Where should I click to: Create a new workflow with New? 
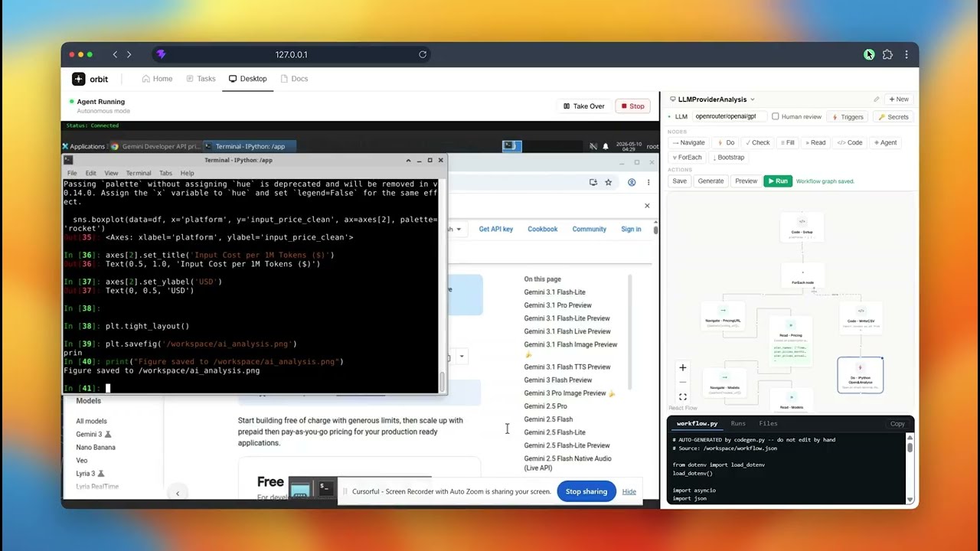899,99
